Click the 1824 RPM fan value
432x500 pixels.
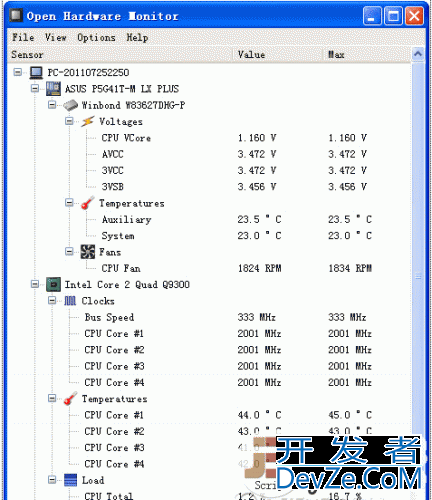click(x=259, y=268)
